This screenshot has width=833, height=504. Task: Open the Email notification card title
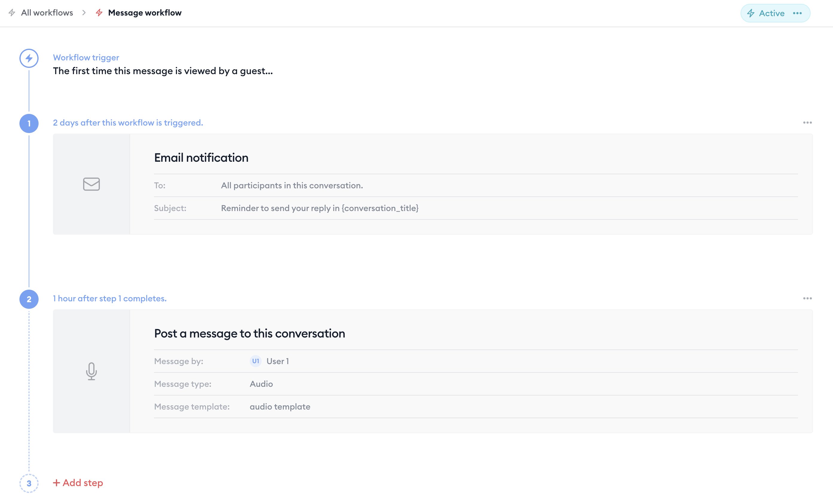point(201,158)
